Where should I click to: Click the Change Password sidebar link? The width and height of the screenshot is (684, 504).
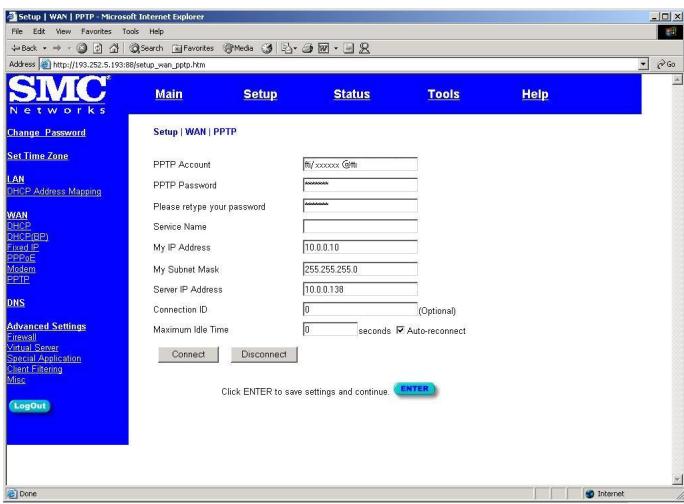(46, 133)
